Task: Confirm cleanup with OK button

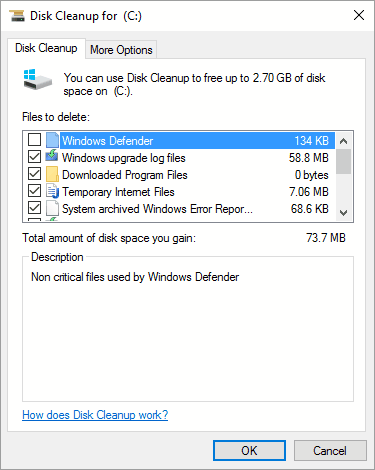Action: click(x=249, y=451)
